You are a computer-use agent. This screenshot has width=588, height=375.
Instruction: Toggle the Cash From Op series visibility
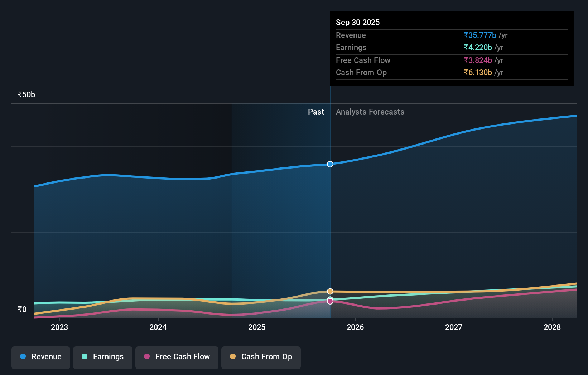pos(261,357)
